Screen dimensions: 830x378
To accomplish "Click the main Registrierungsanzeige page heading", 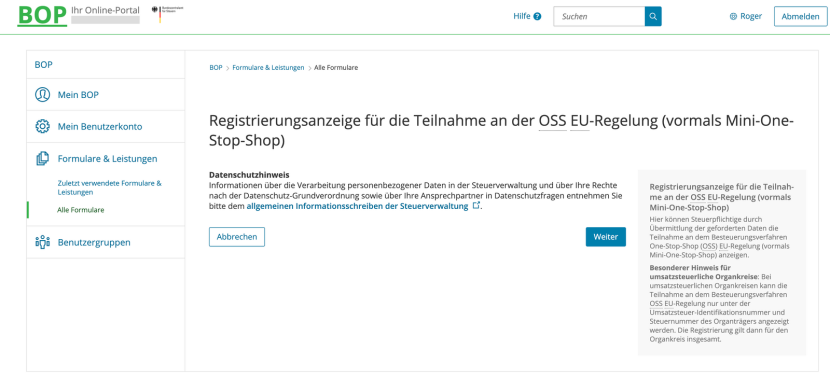I will [501, 130].
